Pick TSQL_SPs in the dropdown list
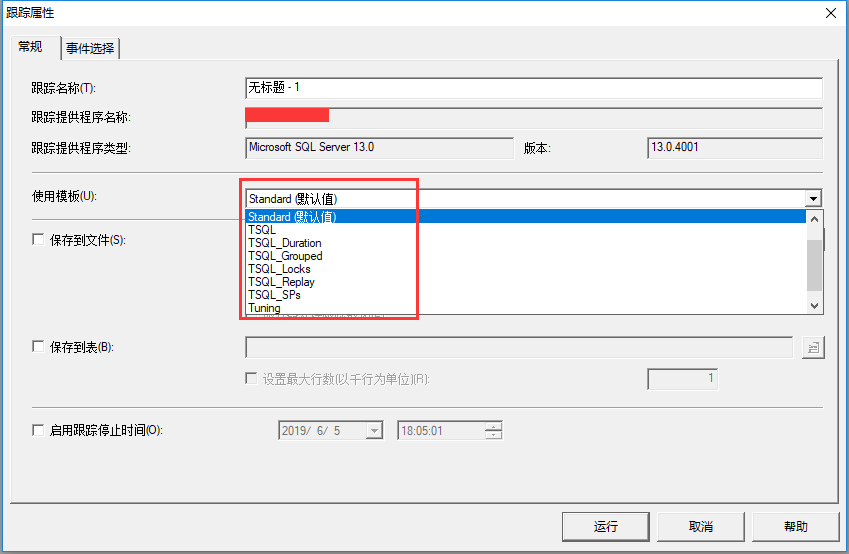 click(x=526, y=295)
